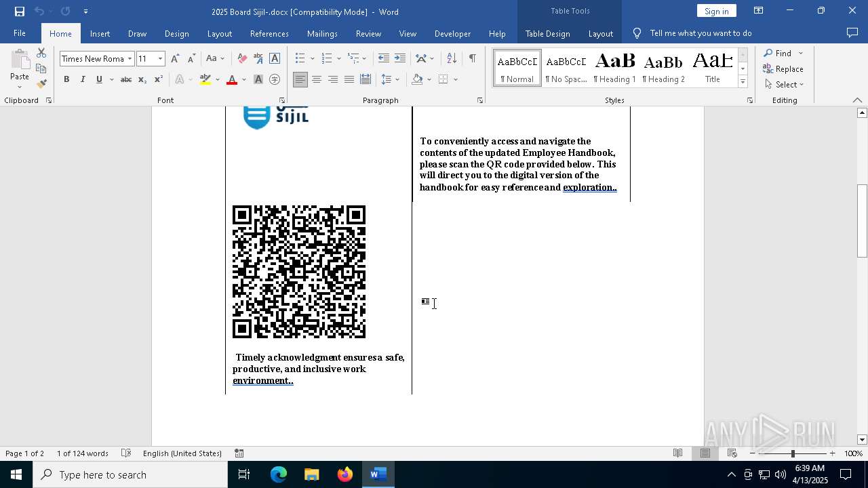This screenshot has height=488, width=868.
Task: Click 'Tell me what you want to do' box
Action: coord(701,33)
